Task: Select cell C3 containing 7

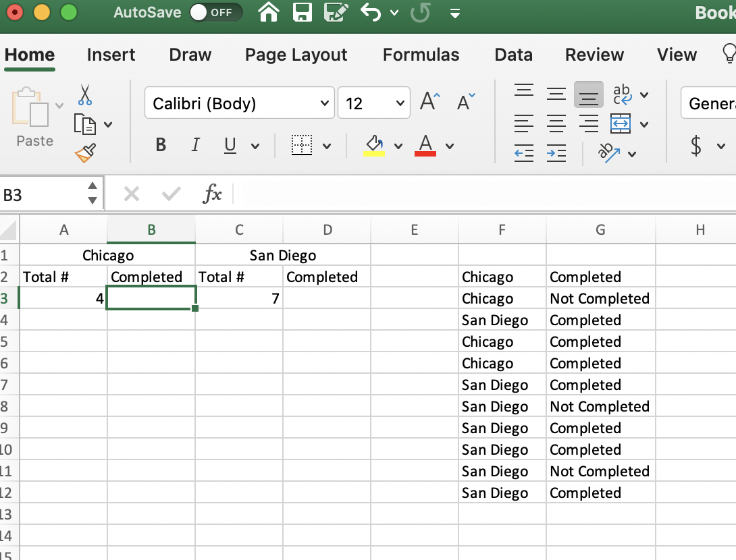Action: click(239, 298)
